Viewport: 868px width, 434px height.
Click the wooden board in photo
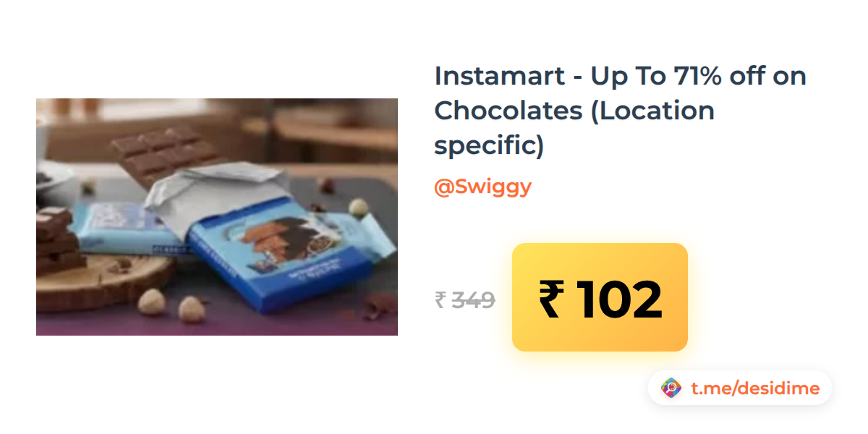tap(101, 282)
